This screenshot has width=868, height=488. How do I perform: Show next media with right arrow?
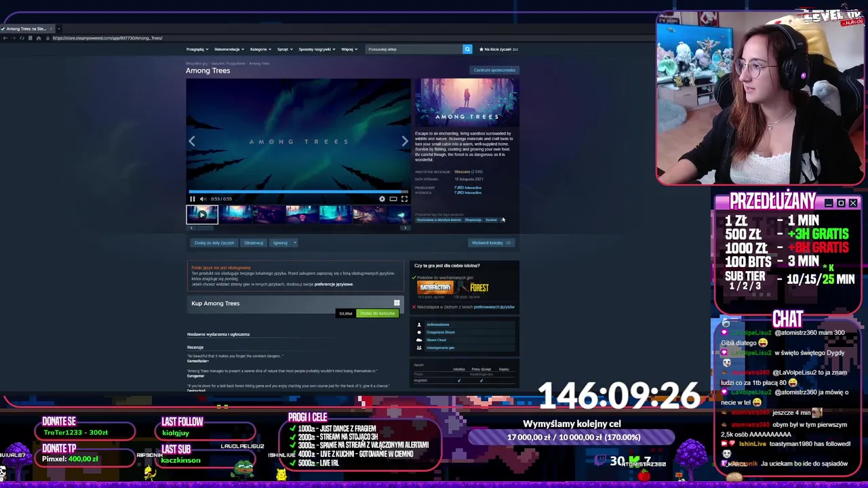pyautogui.click(x=405, y=141)
